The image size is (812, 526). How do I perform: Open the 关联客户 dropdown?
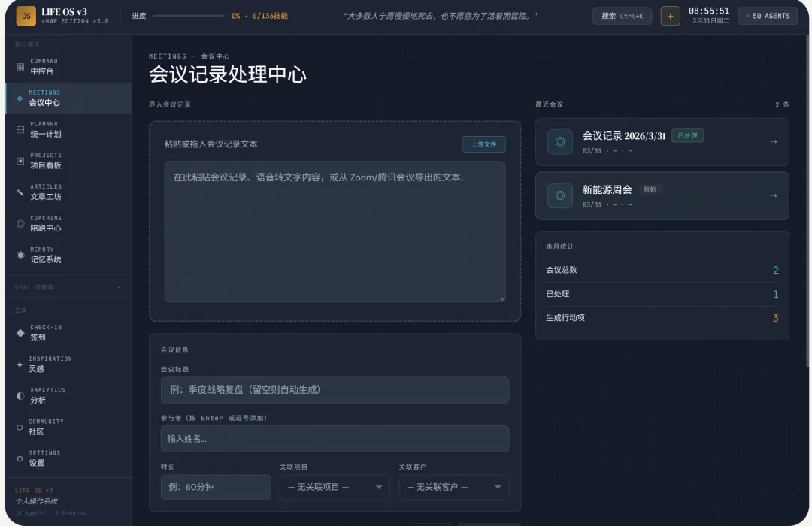(x=453, y=487)
